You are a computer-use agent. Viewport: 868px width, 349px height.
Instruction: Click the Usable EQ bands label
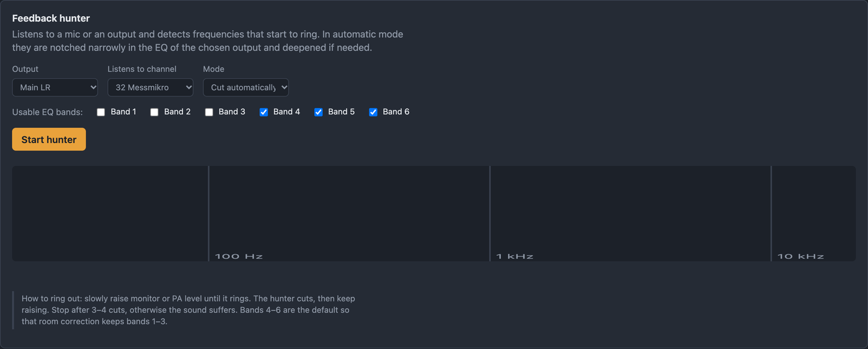48,112
